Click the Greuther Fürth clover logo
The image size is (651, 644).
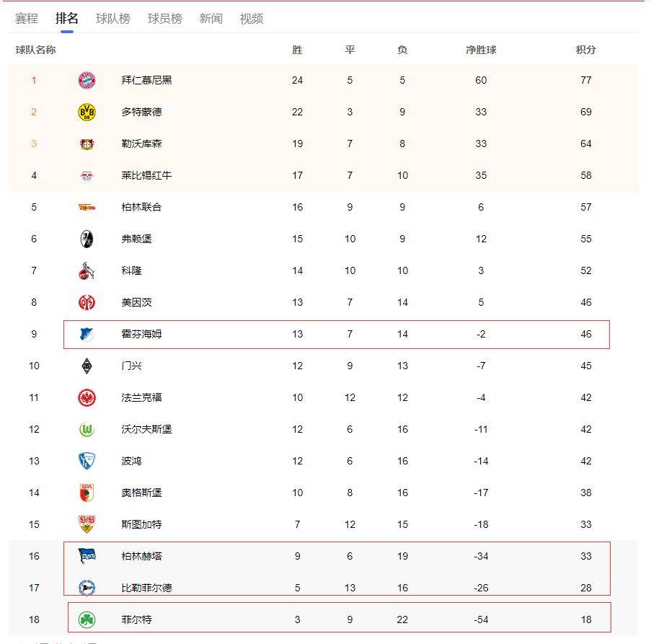(87, 620)
